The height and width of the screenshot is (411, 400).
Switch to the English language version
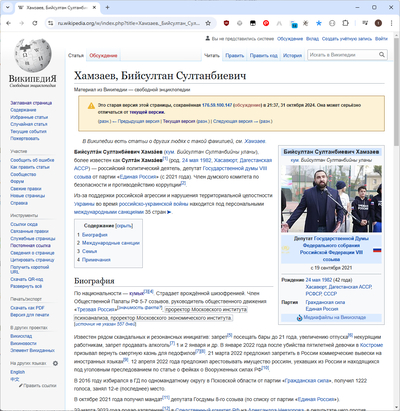(x=17, y=372)
